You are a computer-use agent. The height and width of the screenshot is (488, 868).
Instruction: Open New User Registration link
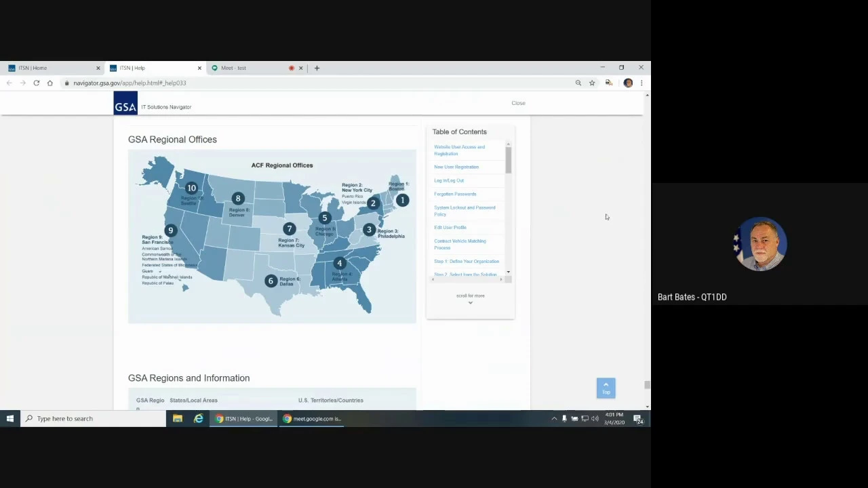pos(456,167)
